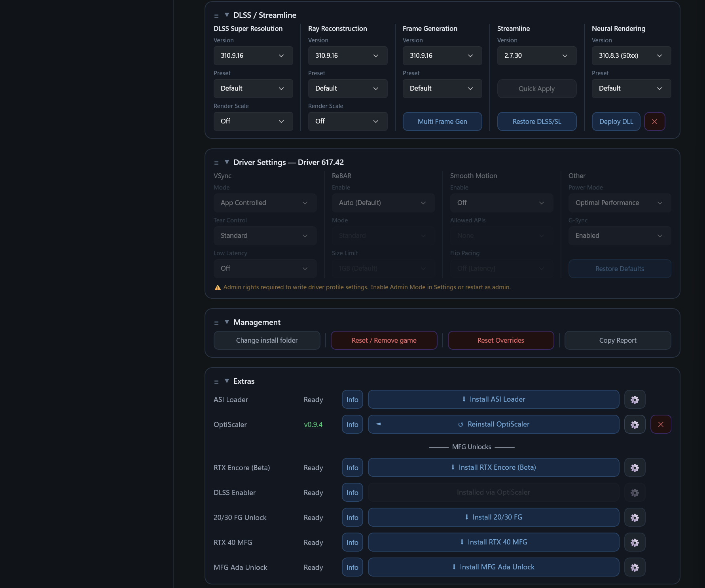Viewport: 705px width, 588px height.
Task: Click Reinstall OptiScaler button
Action: point(494,425)
